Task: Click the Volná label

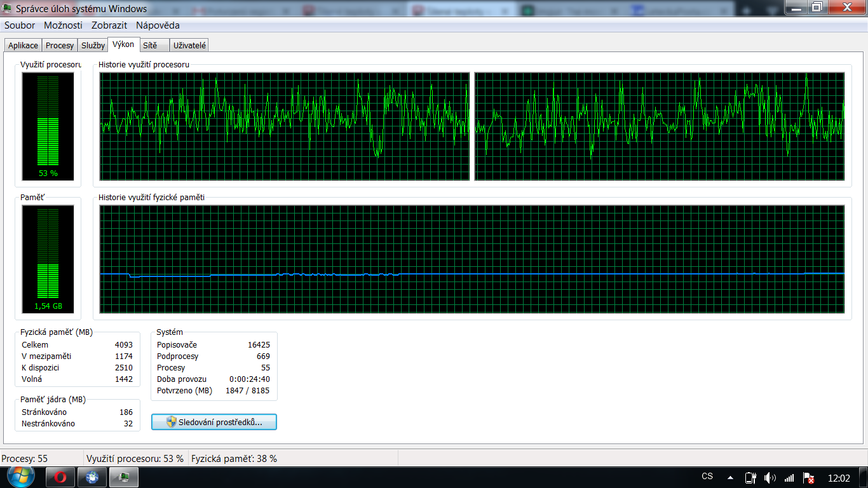Action: pos(32,379)
